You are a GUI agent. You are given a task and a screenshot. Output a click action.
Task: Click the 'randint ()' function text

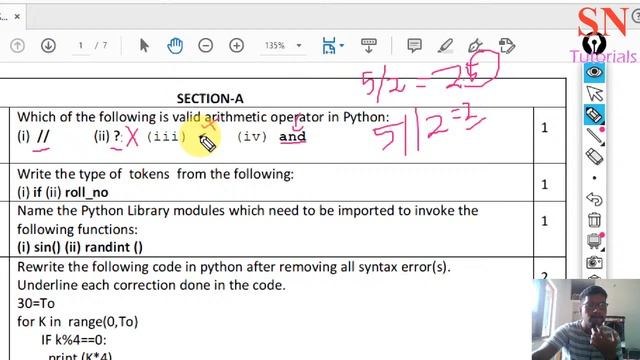coord(113,247)
